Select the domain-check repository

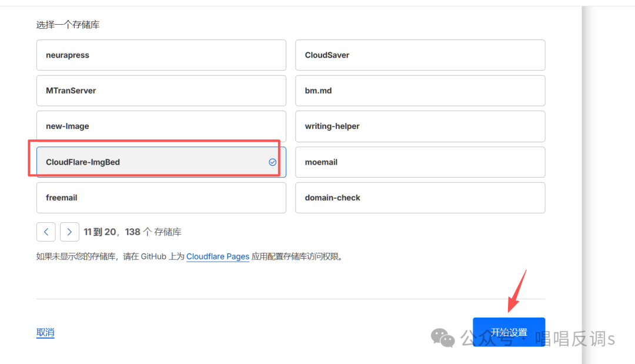[x=420, y=198]
